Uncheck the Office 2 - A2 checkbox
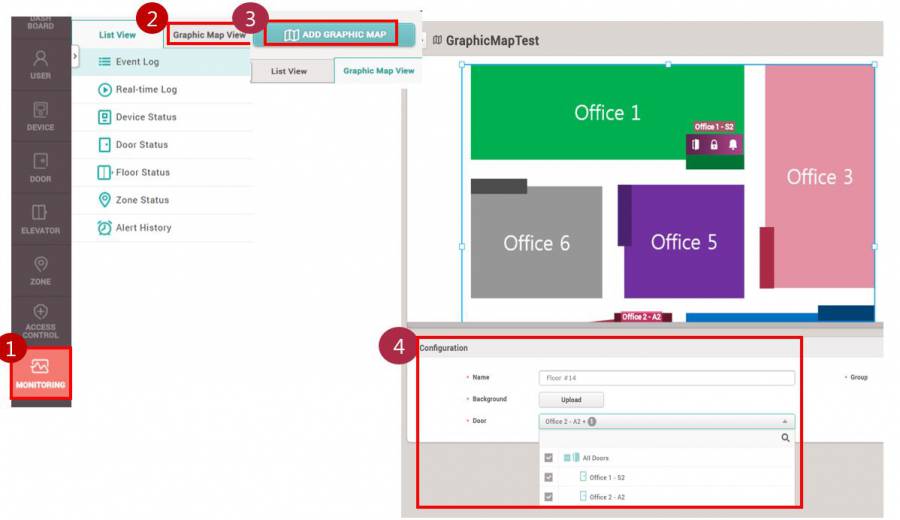 click(x=548, y=497)
